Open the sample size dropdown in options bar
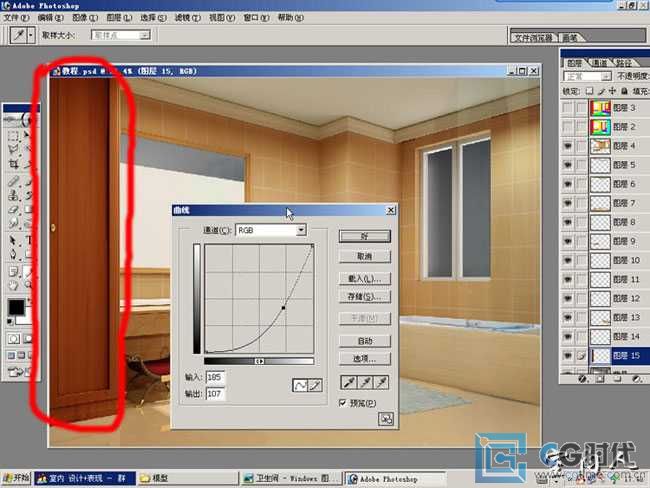 pyautogui.click(x=120, y=35)
